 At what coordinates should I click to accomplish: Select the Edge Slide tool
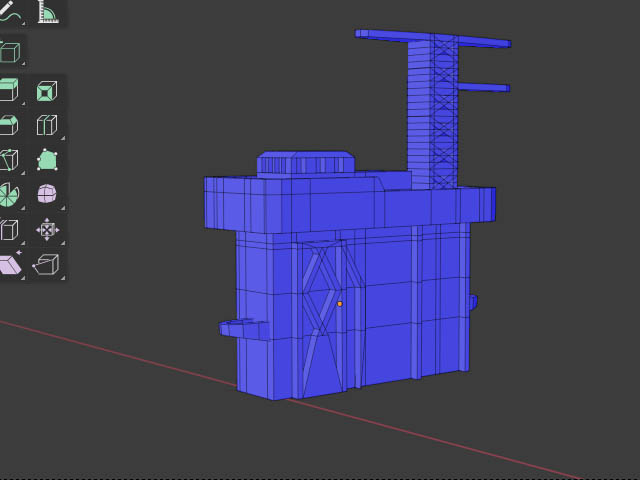(9, 229)
